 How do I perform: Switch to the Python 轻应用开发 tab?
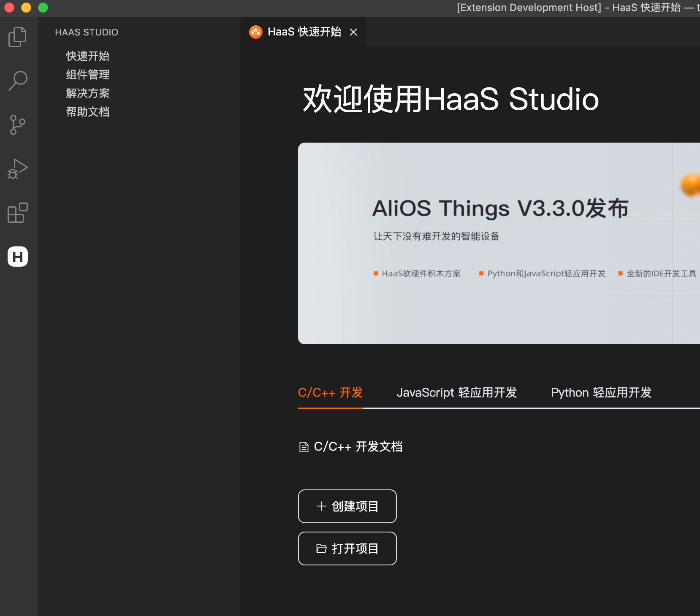(x=601, y=393)
